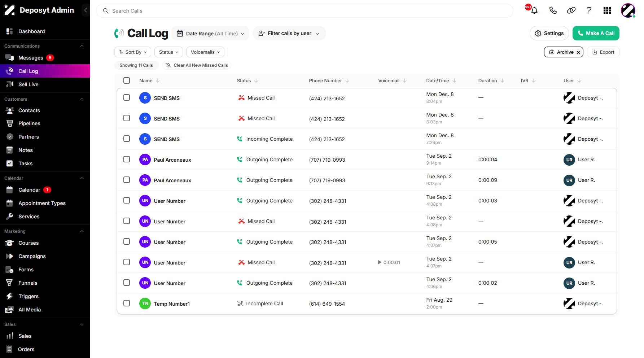Open the notifications bell icon
Screen dimensions: 644x358
pos(534,10)
